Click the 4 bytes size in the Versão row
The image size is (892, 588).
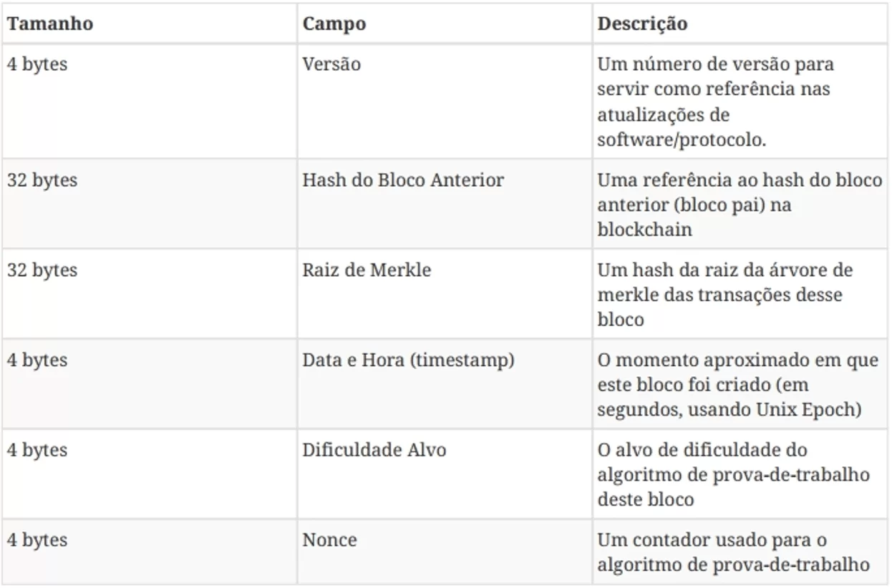click(x=37, y=64)
